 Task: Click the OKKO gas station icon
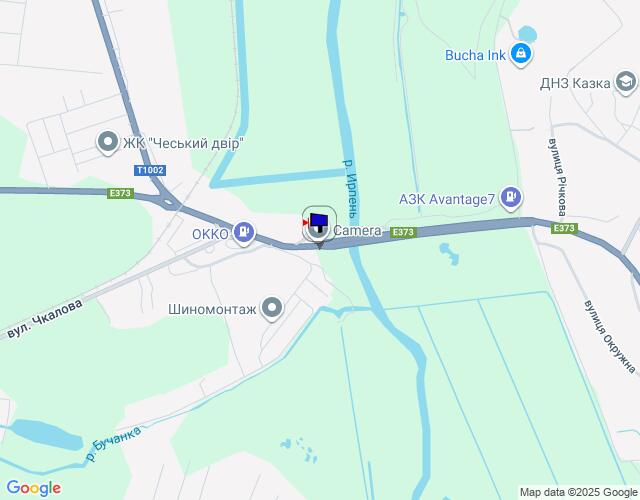tap(244, 233)
